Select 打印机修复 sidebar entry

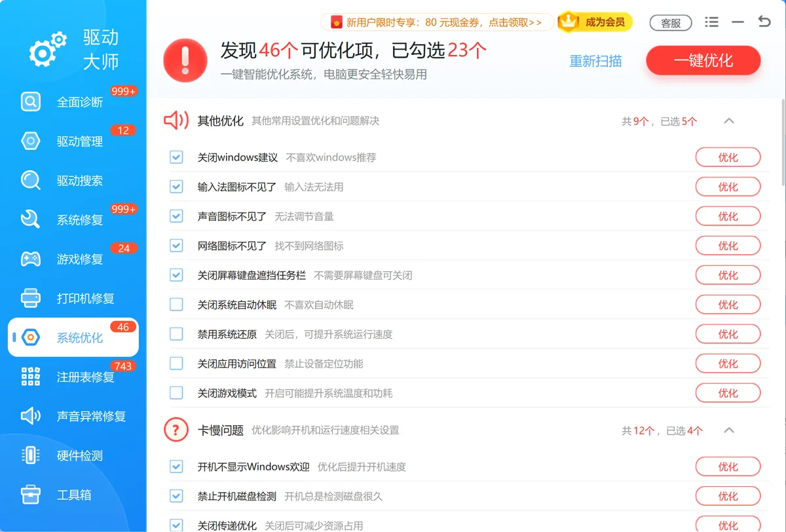(x=73, y=298)
